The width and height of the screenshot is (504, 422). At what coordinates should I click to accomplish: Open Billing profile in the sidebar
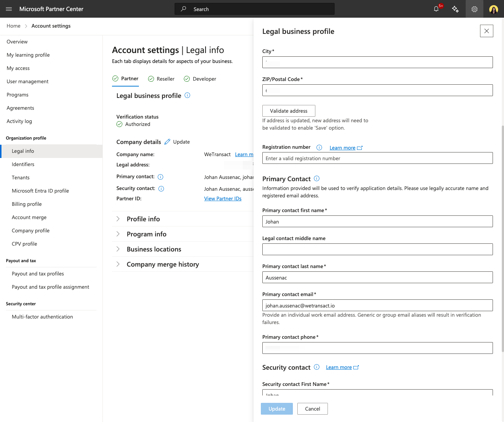pos(27,204)
